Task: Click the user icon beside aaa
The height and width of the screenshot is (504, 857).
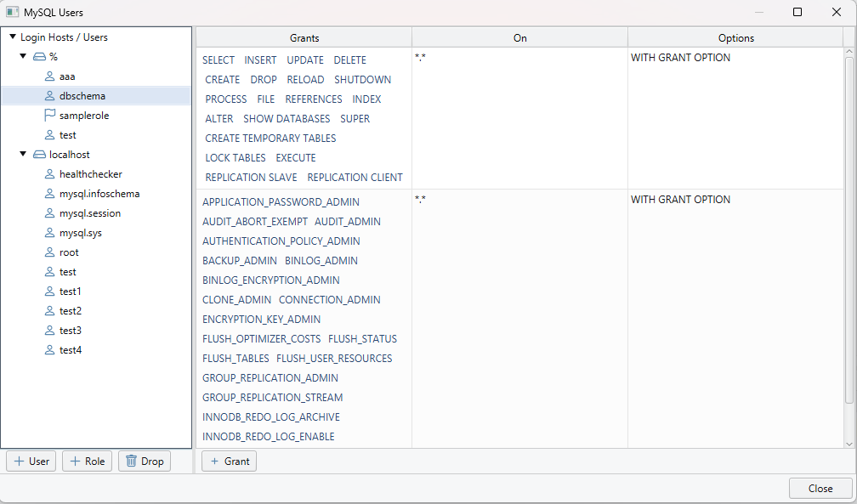Action: pyautogui.click(x=49, y=76)
